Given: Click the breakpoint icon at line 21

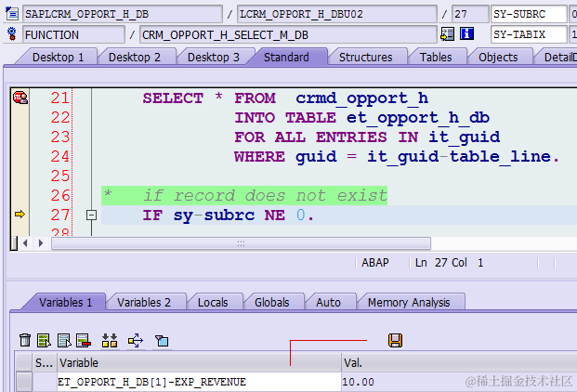Looking at the screenshot, I should (x=20, y=98).
